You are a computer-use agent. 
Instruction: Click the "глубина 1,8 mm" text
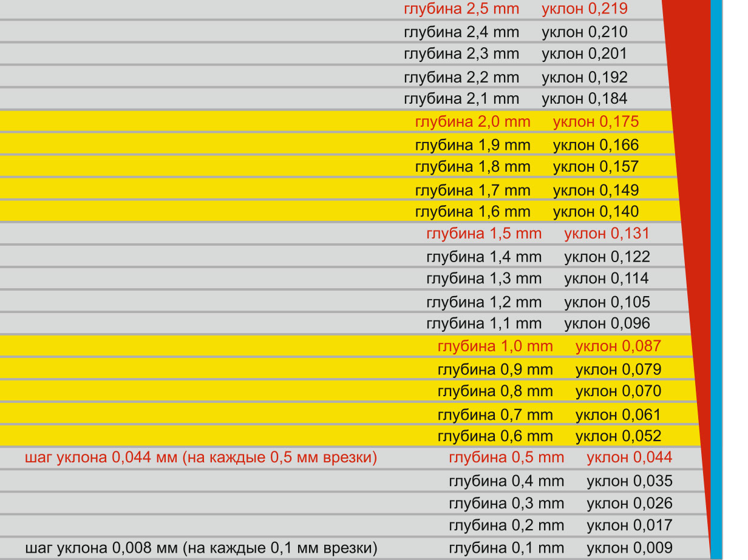pyautogui.click(x=472, y=167)
